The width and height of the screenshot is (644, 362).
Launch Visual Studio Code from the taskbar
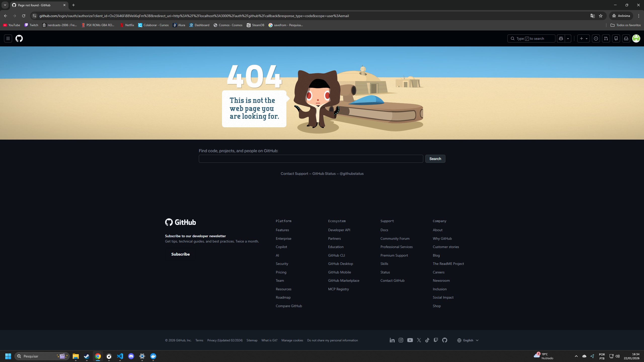(x=120, y=356)
